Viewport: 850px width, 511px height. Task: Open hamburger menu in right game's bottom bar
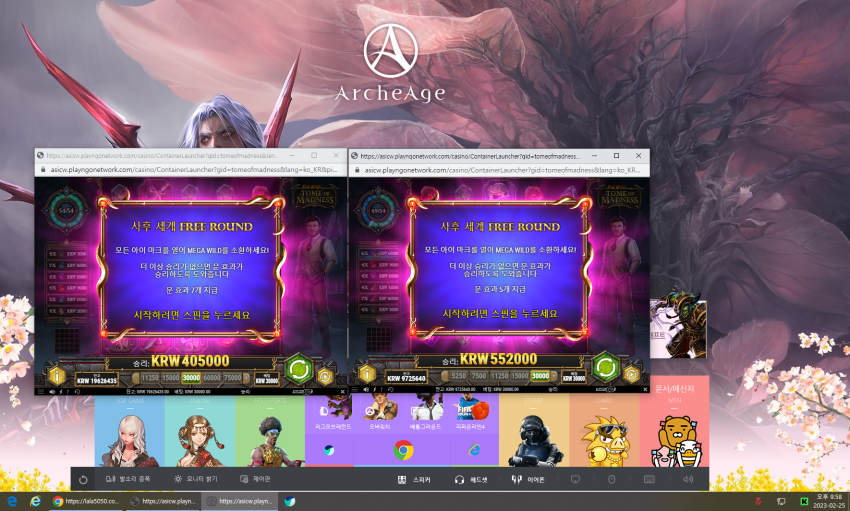[355, 390]
